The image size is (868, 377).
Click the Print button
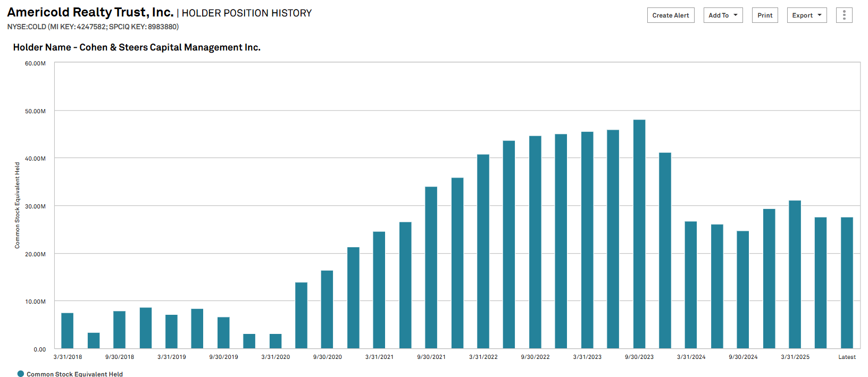pyautogui.click(x=765, y=15)
